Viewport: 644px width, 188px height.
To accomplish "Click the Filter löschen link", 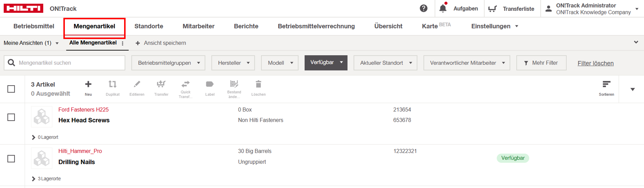I will click(595, 63).
